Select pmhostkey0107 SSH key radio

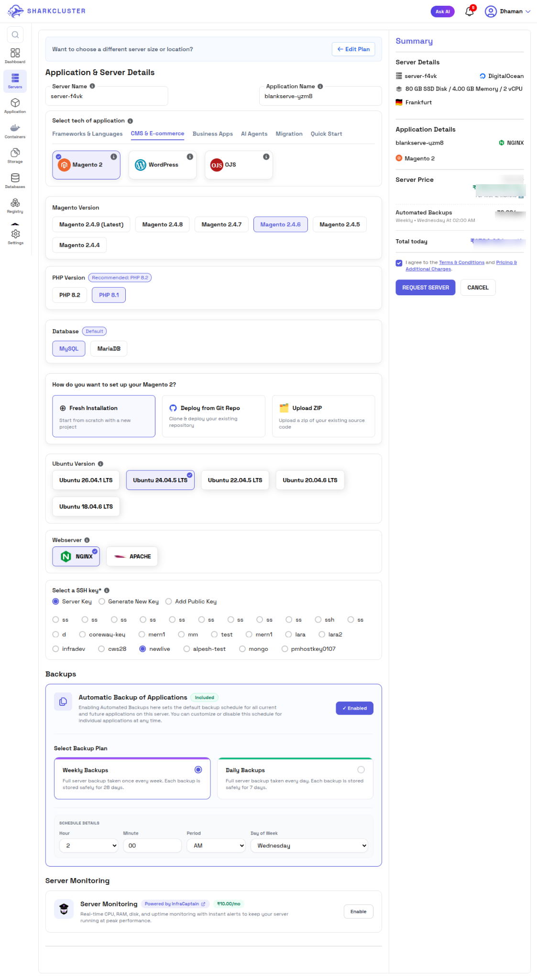point(285,649)
